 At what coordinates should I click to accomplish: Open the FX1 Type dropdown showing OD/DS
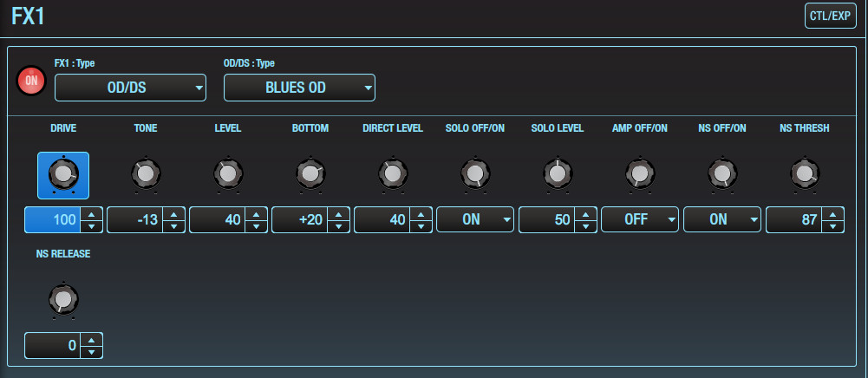point(130,88)
